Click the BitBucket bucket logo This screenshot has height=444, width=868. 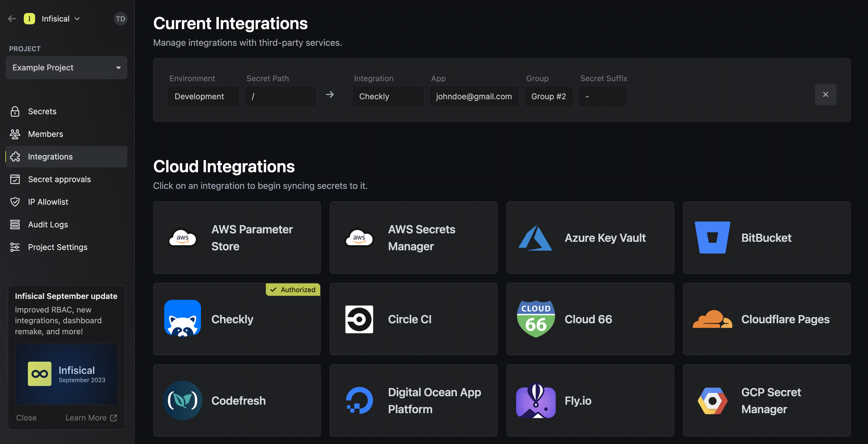(x=712, y=238)
